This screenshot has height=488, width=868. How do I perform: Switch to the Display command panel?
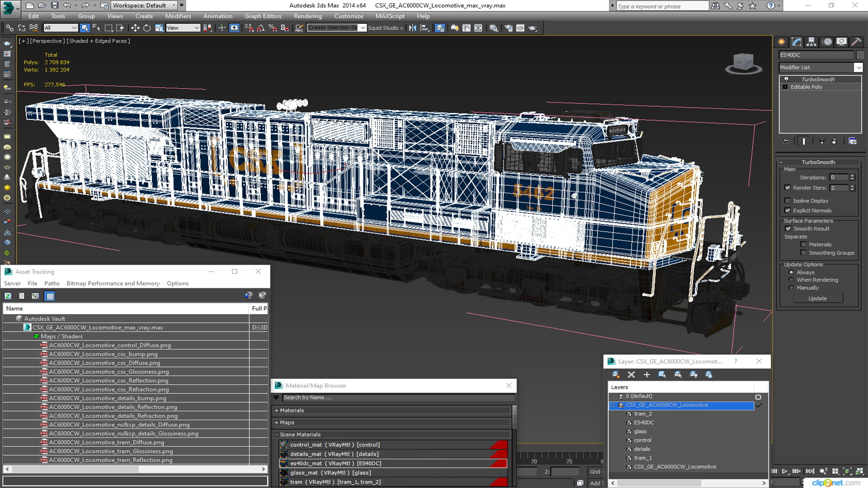(x=841, y=42)
